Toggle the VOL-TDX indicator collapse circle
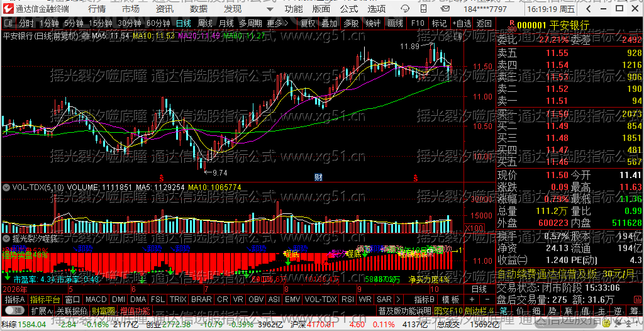644x331 pixels. click(6, 187)
